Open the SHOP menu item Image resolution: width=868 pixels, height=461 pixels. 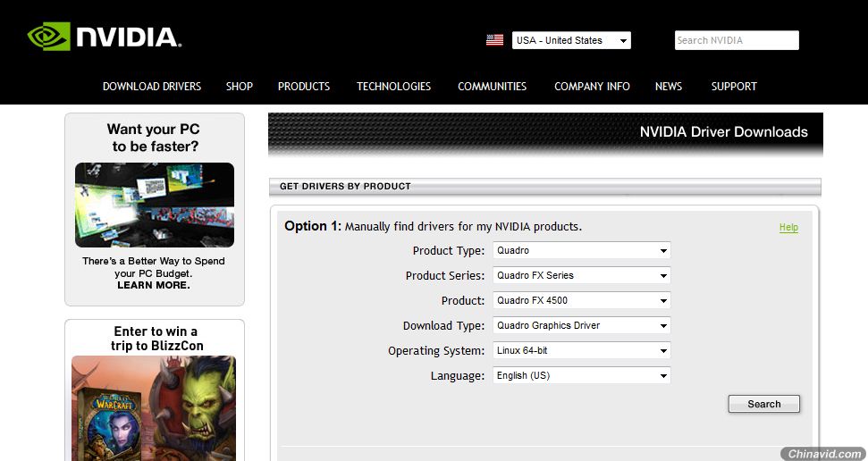[240, 87]
